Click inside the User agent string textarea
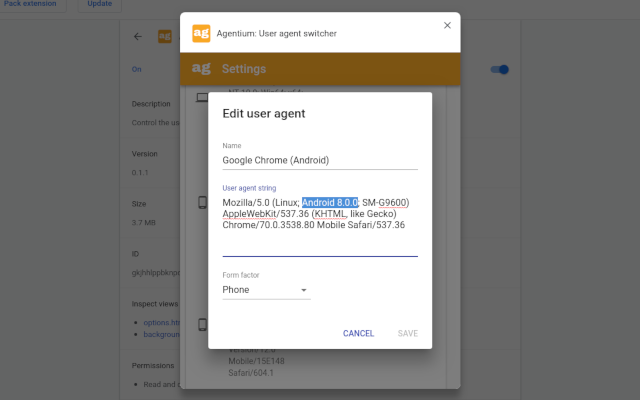This screenshot has width=640, height=400. [x=320, y=225]
